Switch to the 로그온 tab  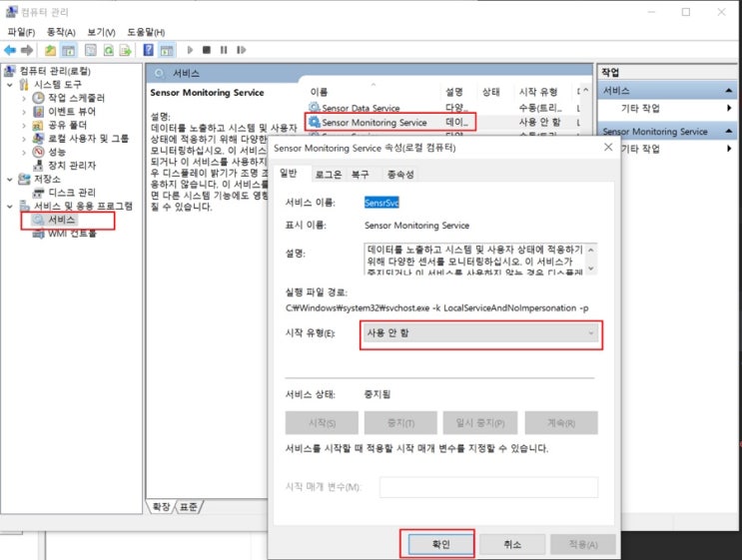pyautogui.click(x=328, y=174)
